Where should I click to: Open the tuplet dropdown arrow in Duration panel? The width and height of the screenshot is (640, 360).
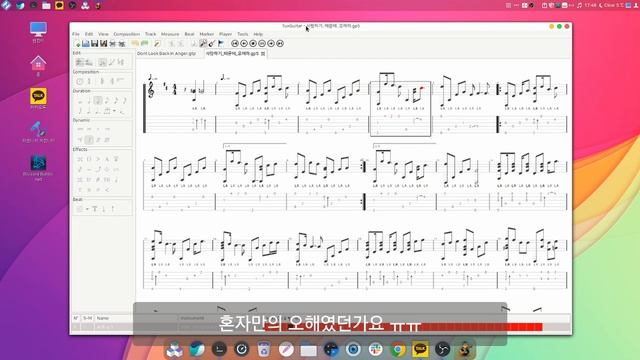114,111
